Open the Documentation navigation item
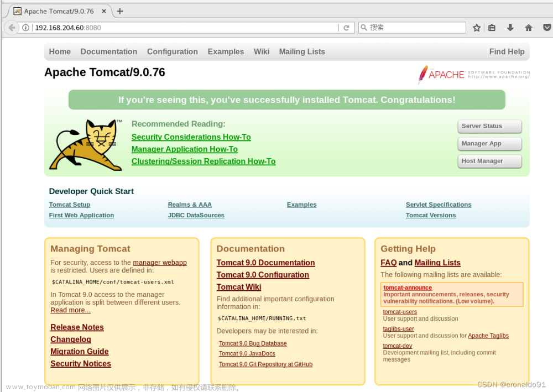This screenshot has height=392, width=553. pyautogui.click(x=108, y=52)
